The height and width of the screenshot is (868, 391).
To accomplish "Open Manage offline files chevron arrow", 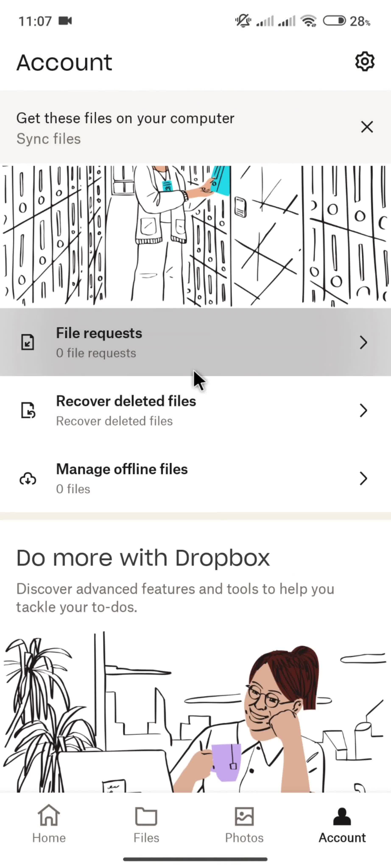I will tap(363, 479).
